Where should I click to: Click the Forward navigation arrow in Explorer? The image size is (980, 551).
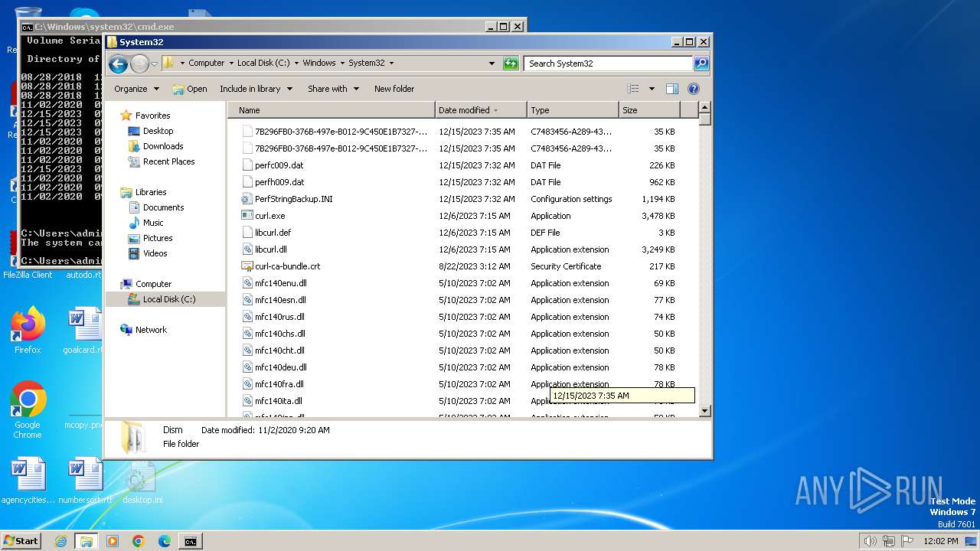pyautogui.click(x=139, y=64)
